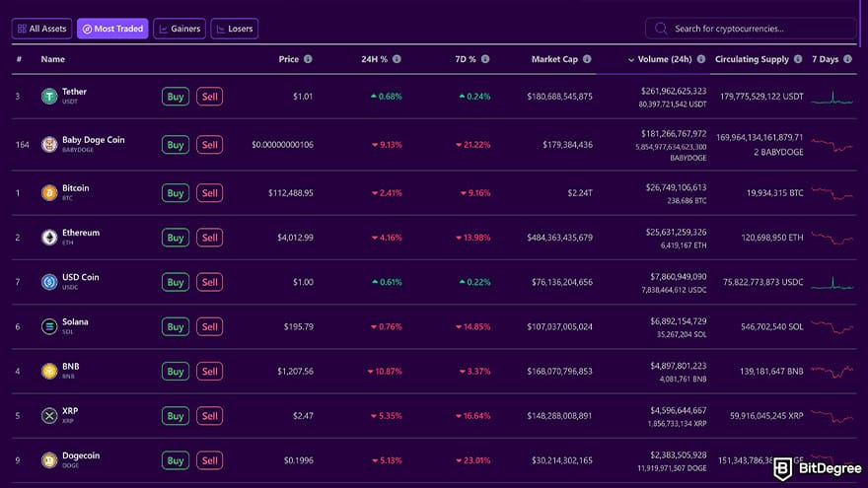
Task: Sort table by the 7D % header
Action: pyautogui.click(x=466, y=59)
